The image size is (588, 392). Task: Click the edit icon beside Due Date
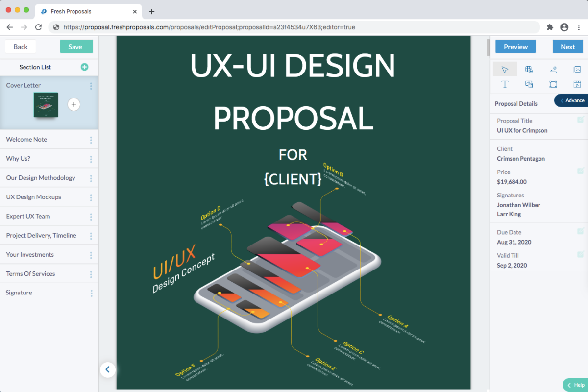pyautogui.click(x=581, y=231)
